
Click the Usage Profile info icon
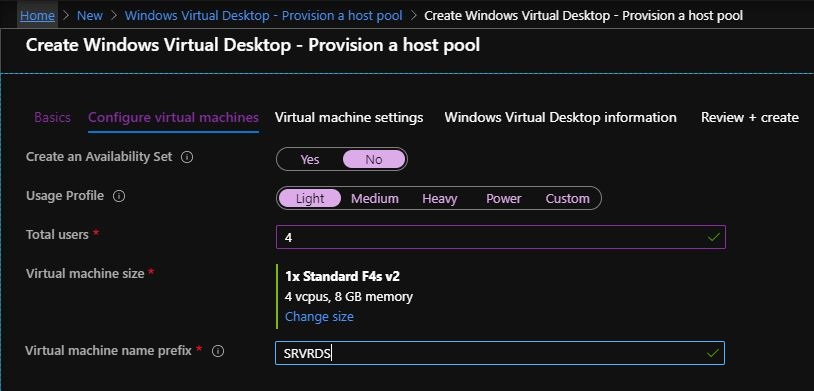(x=119, y=196)
